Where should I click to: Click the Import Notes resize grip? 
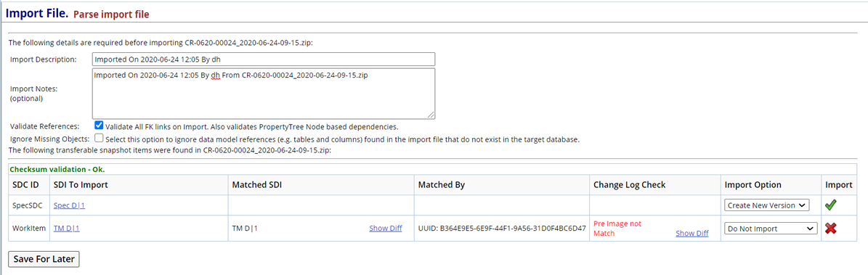point(431,115)
